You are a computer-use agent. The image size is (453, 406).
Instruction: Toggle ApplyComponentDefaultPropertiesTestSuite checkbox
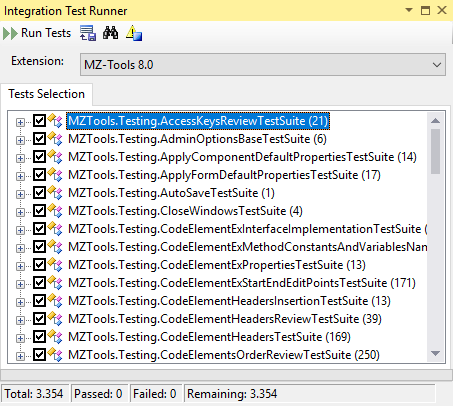click(x=39, y=157)
